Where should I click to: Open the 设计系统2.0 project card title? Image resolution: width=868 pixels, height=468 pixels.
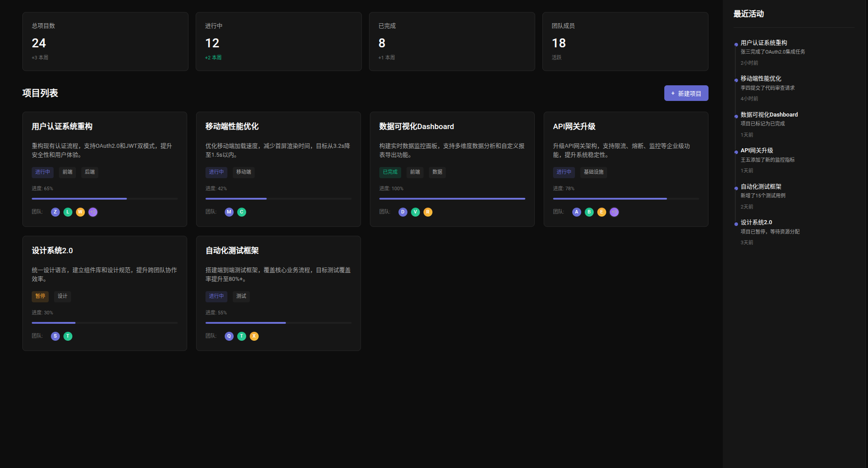click(52, 251)
